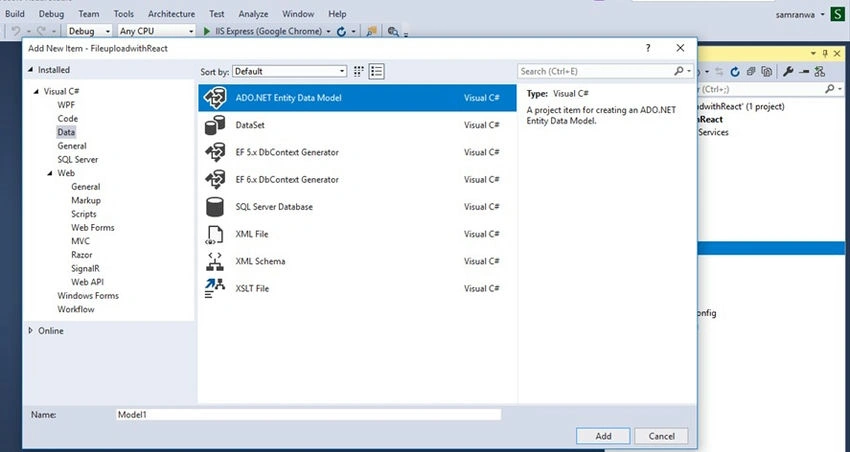Open the IIS Express browser dropdown arrow

pos(329,31)
